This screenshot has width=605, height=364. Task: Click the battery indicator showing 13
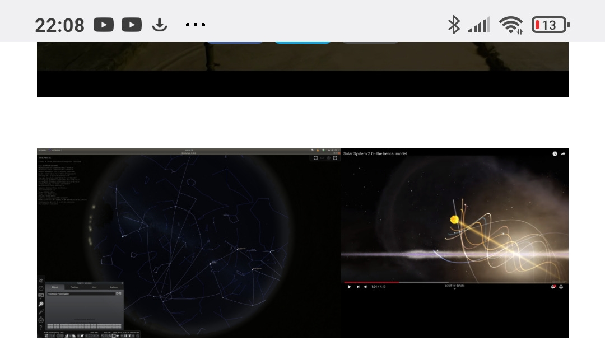[x=551, y=25]
